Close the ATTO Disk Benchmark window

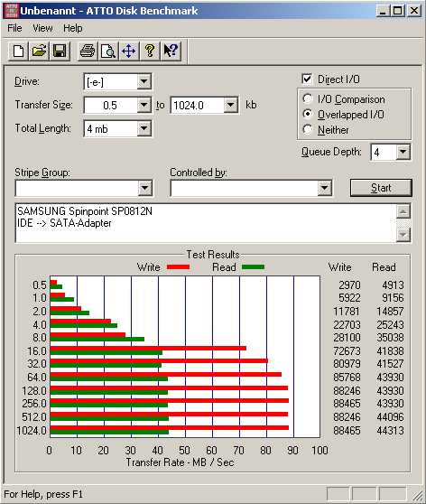[x=414, y=11]
